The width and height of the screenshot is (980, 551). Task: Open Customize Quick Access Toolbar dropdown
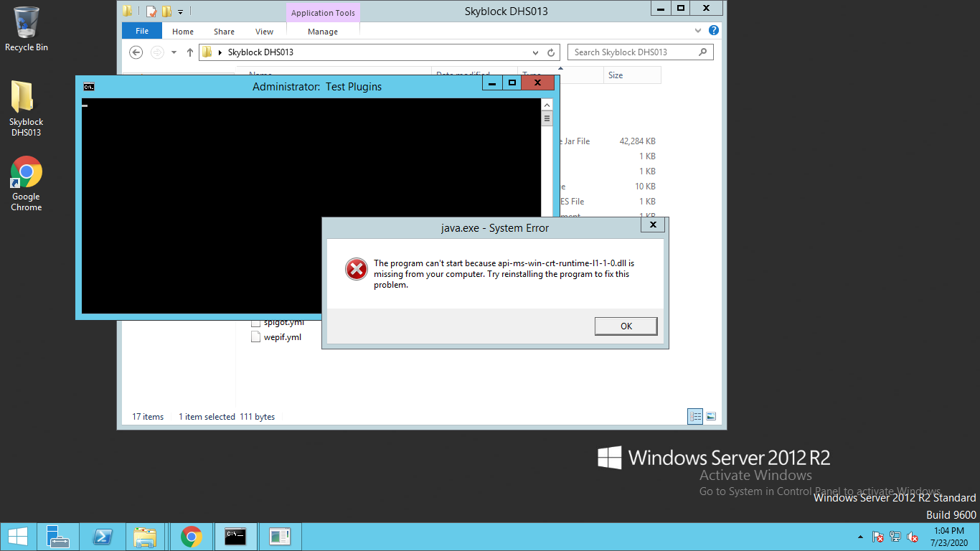click(180, 11)
